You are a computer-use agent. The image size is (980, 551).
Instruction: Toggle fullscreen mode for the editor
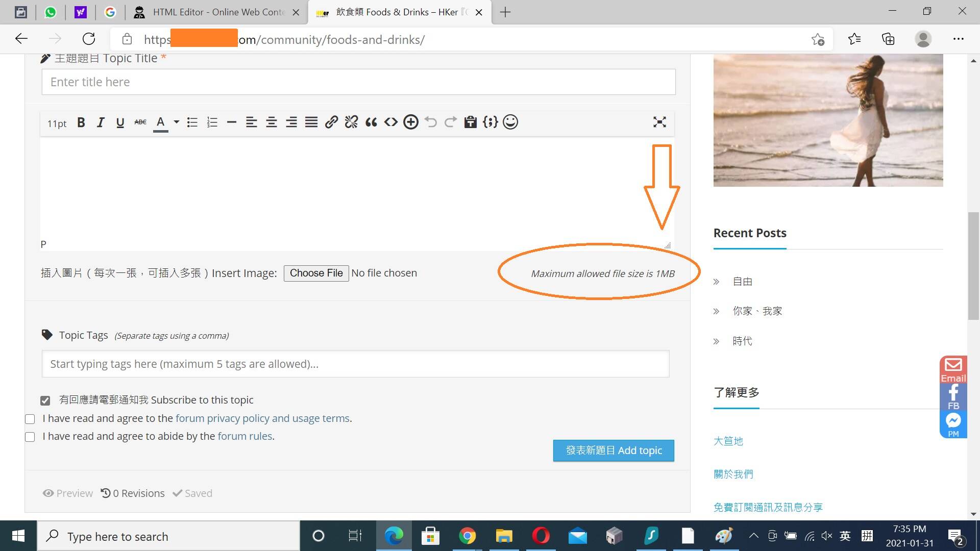[659, 122]
